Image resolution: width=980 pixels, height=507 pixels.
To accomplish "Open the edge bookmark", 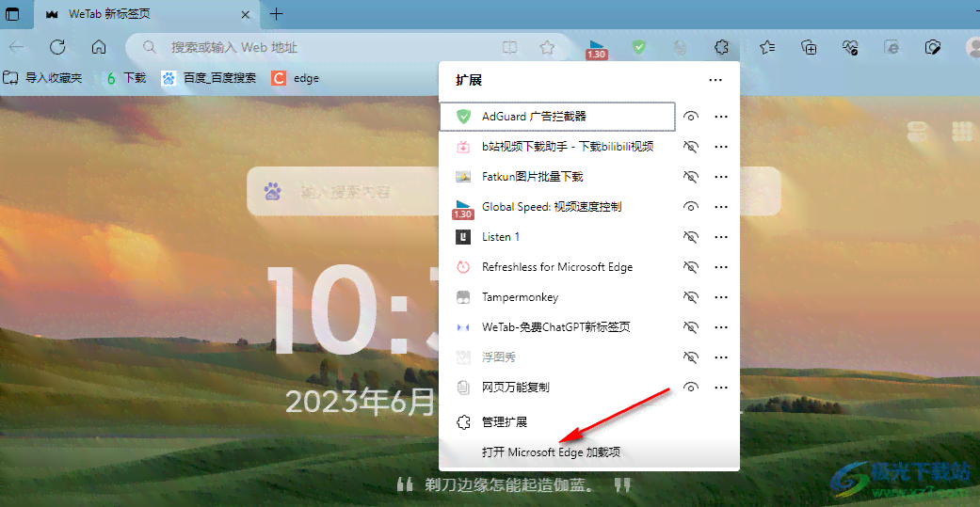I will click(295, 78).
